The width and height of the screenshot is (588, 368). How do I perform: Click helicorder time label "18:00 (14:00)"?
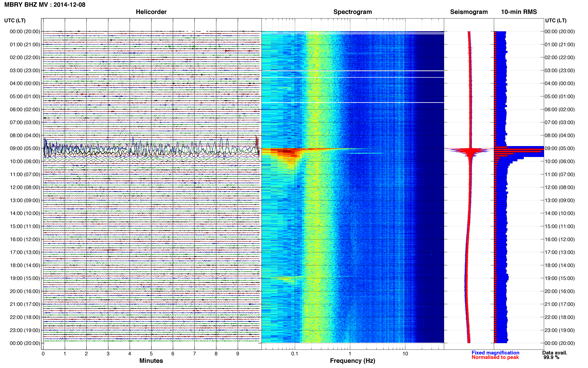point(25,265)
